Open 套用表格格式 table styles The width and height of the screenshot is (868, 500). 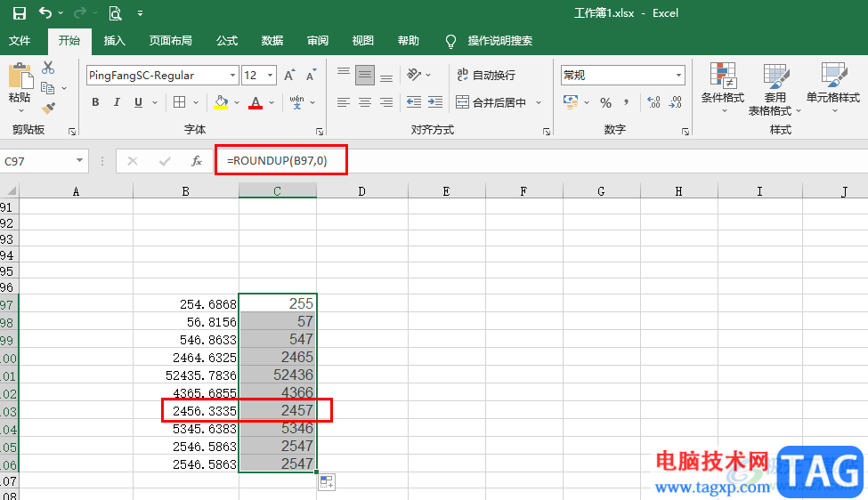click(774, 88)
